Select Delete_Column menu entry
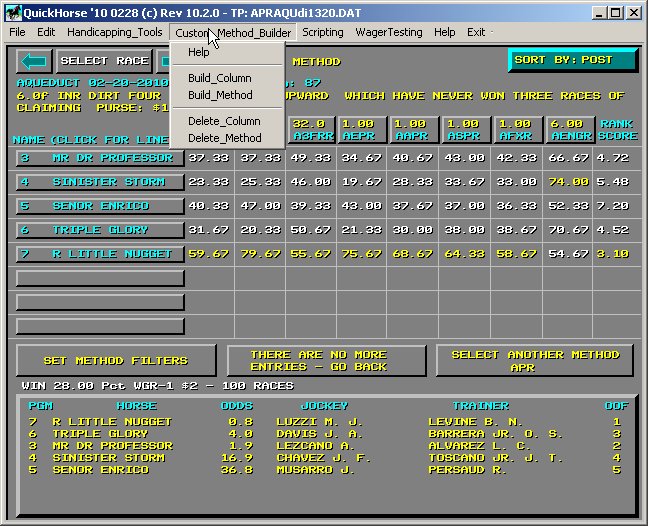The image size is (648, 526). click(x=224, y=121)
